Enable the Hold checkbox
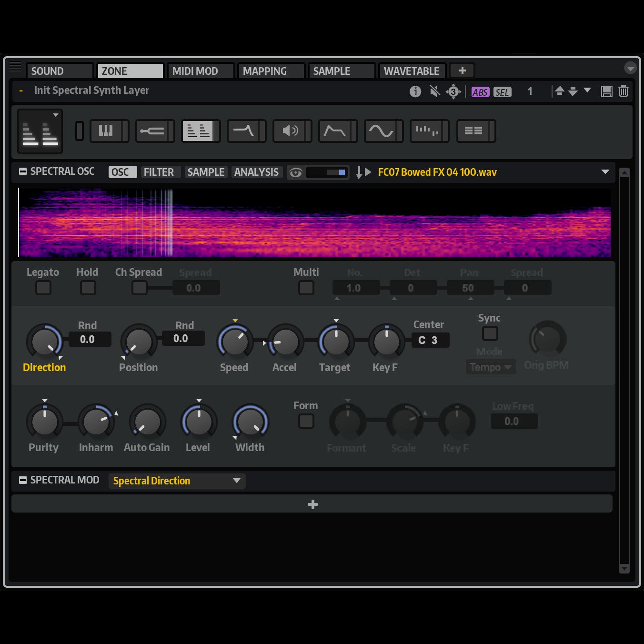Screen dimensions: 644x644 click(x=88, y=288)
